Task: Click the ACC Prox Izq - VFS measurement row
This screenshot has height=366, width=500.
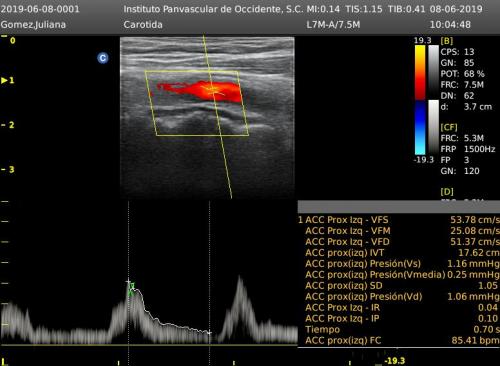Action: click(x=399, y=220)
